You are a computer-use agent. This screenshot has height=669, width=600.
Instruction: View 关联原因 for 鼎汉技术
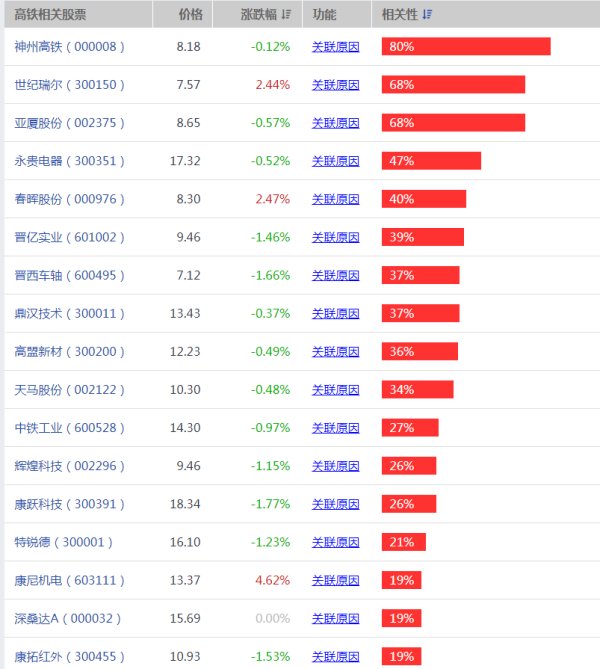(335, 314)
